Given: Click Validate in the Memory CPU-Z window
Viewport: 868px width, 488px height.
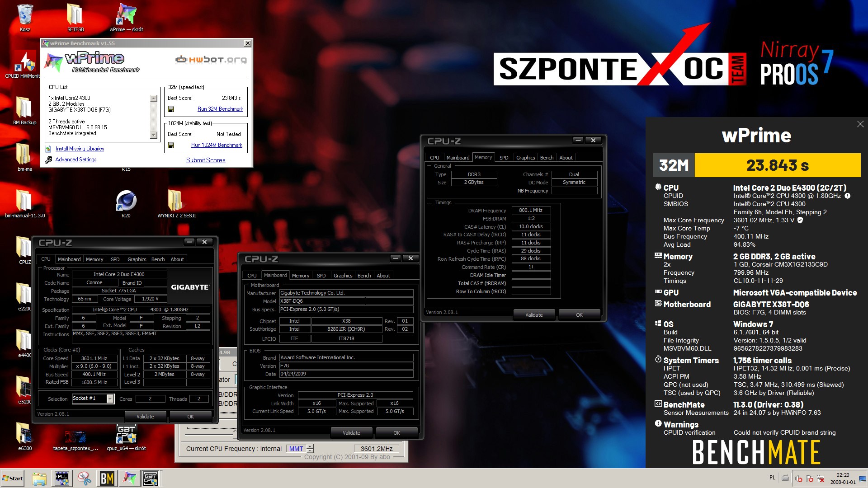Looking at the screenshot, I should [x=534, y=315].
